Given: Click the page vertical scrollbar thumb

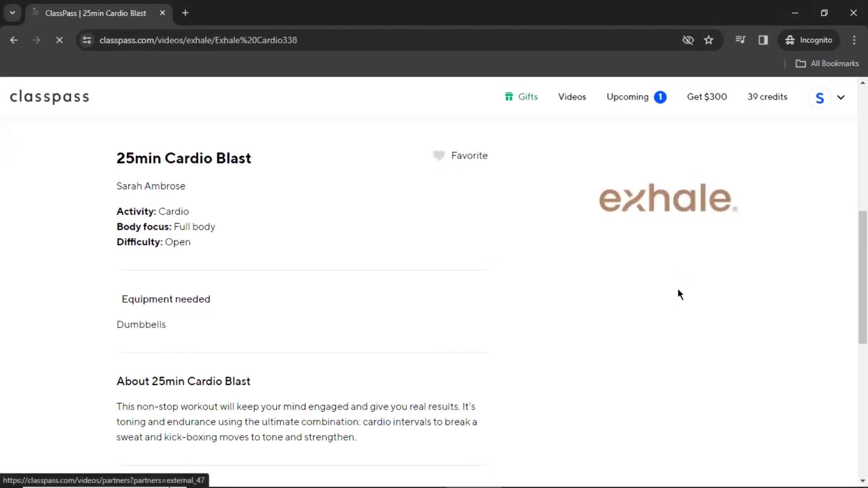Looking at the screenshot, I should 863,277.
